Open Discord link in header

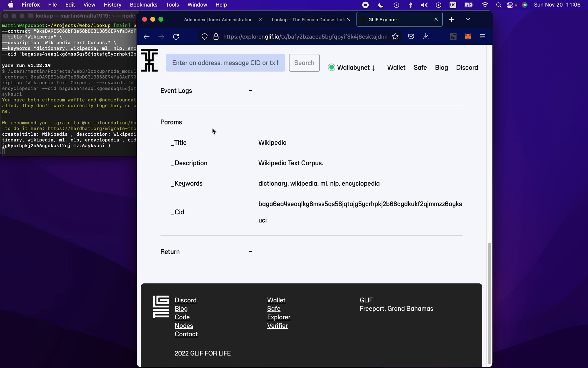[x=467, y=68]
